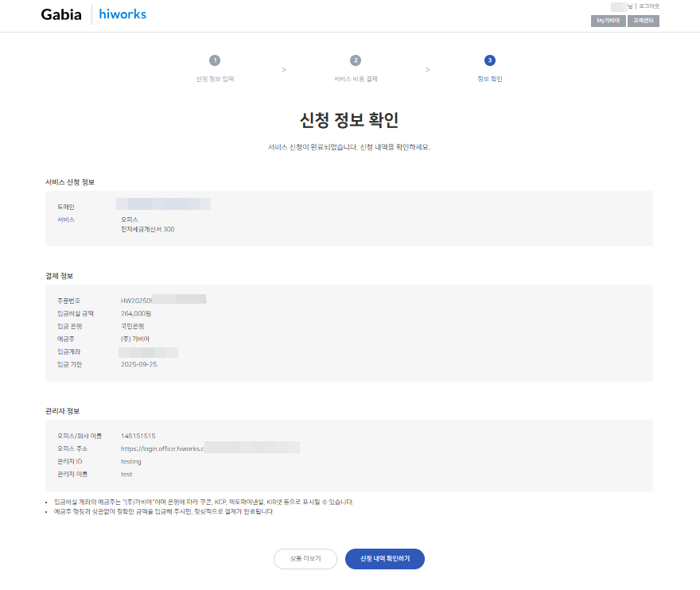The width and height of the screenshot is (700, 590).
Task: Select step 1 circle icon
Action: (215, 60)
